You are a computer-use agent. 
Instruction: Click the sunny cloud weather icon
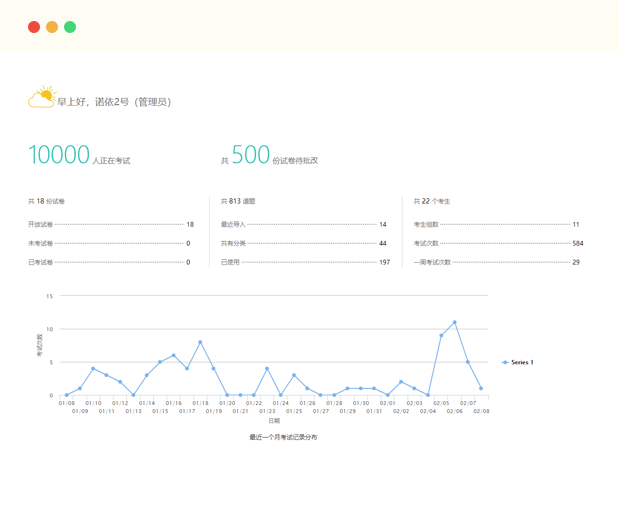click(x=41, y=98)
